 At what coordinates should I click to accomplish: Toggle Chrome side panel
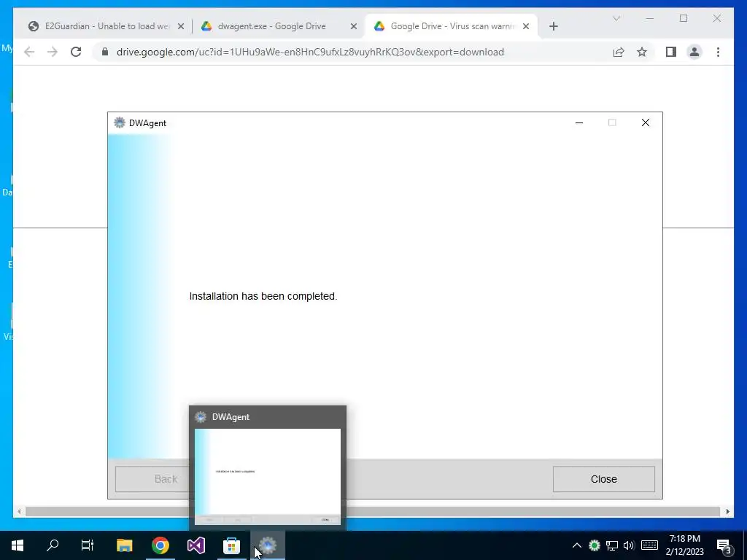pyautogui.click(x=671, y=52)
